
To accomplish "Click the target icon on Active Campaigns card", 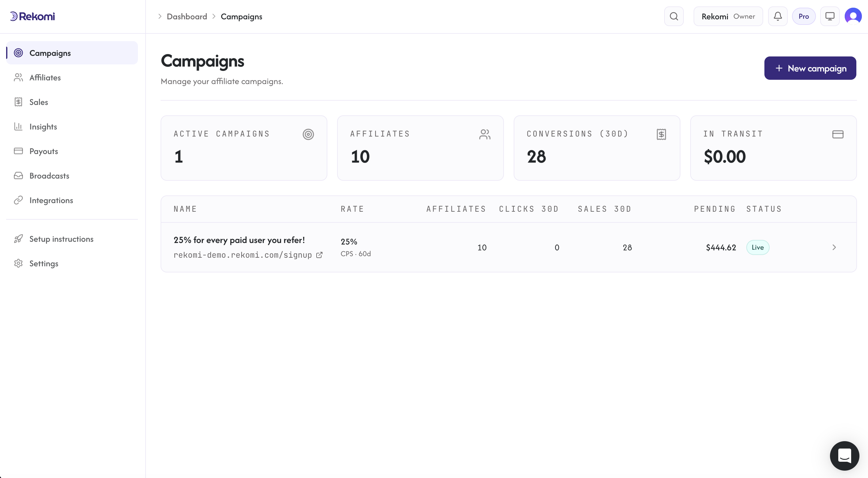I will coord(308,134).
